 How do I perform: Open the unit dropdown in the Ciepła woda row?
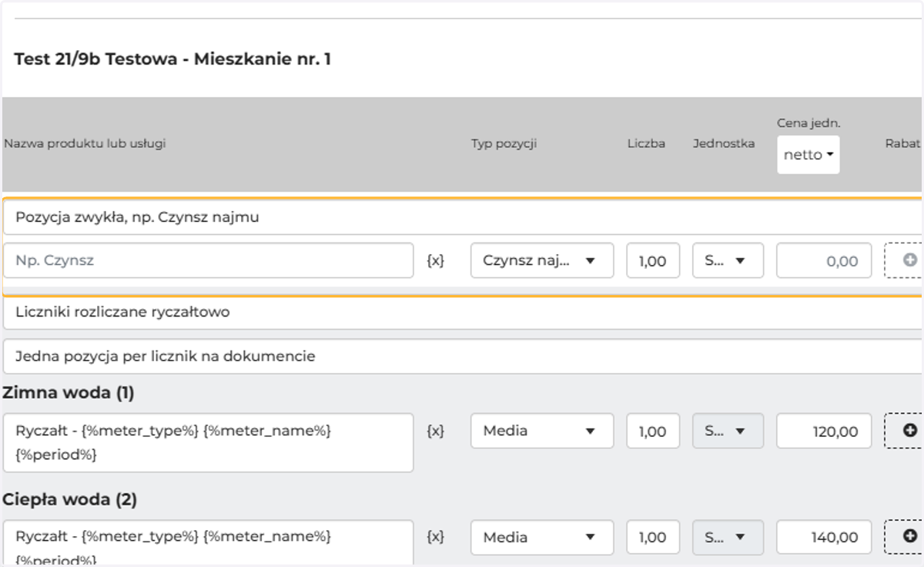pos(728,537)
